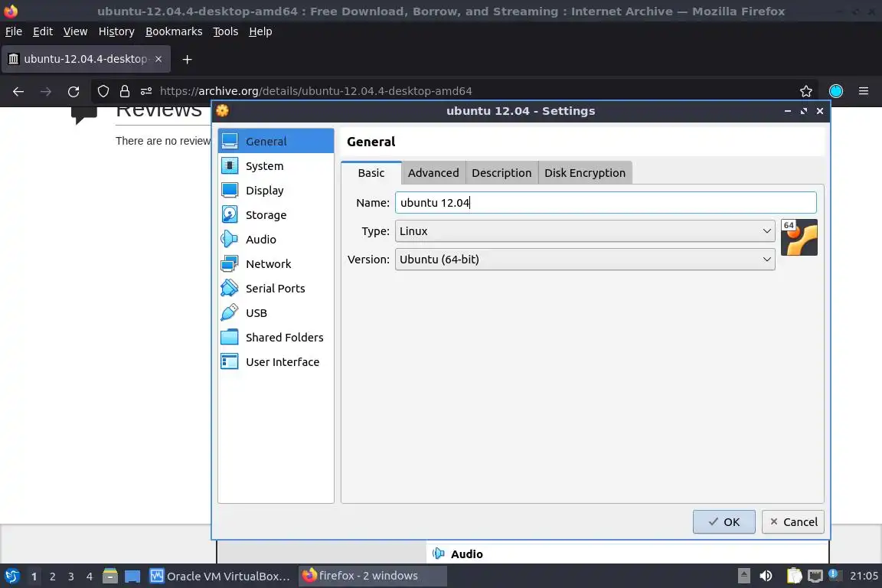
Task: Open the Firefox File menu
Action: point(14,31)
